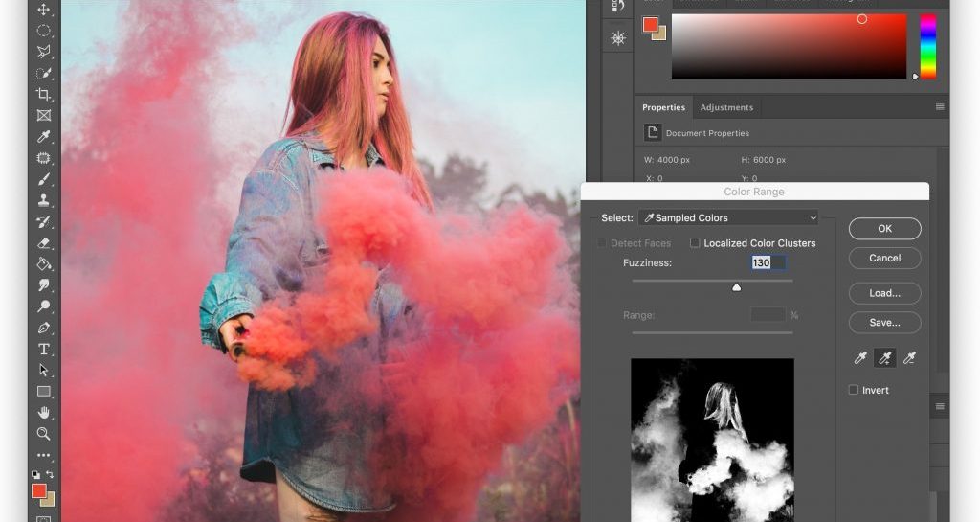Select the Crop tool

43,94
